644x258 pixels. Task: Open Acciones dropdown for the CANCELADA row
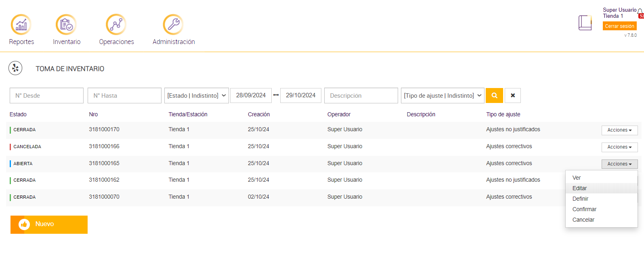pyautogui.click(x=619, y=147)
